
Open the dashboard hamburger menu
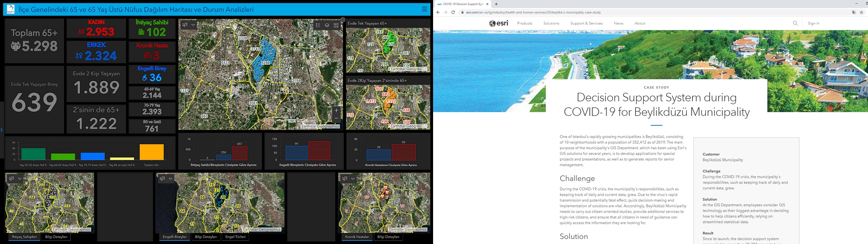424,9
